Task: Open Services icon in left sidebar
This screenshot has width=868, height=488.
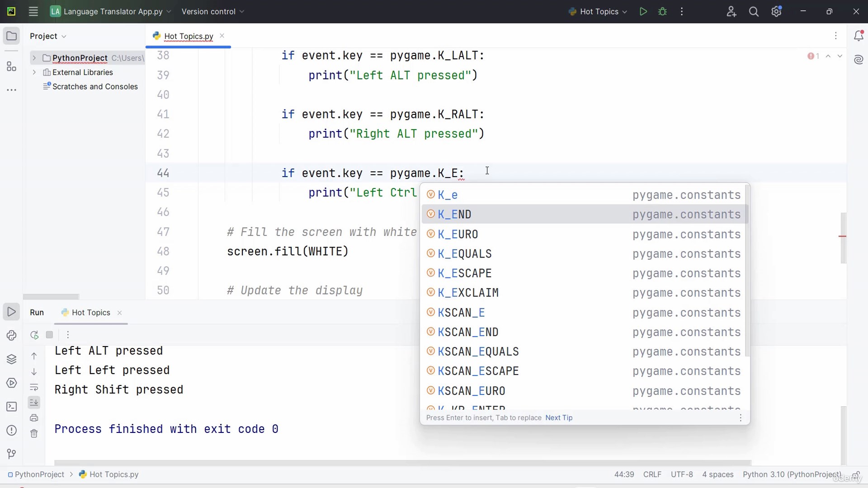Action: pos(12,383)
